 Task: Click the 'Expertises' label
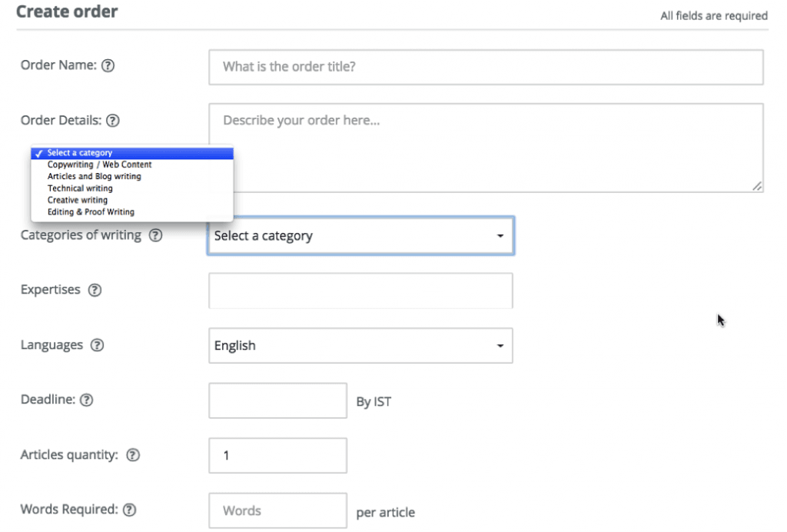51,290
